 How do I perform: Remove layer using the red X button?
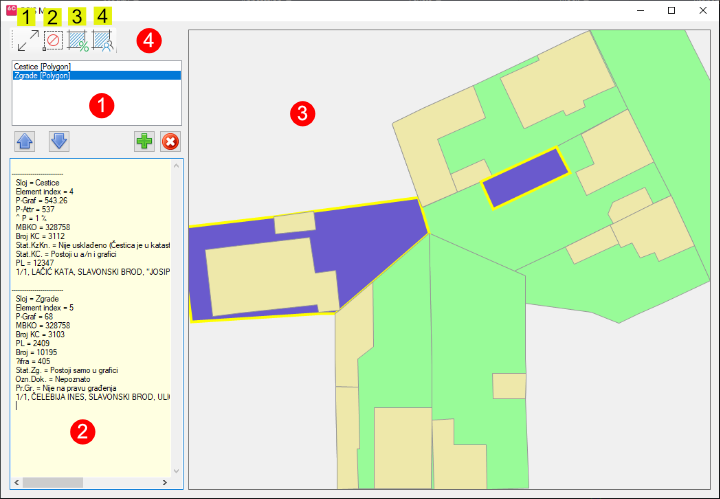pyautogui.click(x=170, y=141)
